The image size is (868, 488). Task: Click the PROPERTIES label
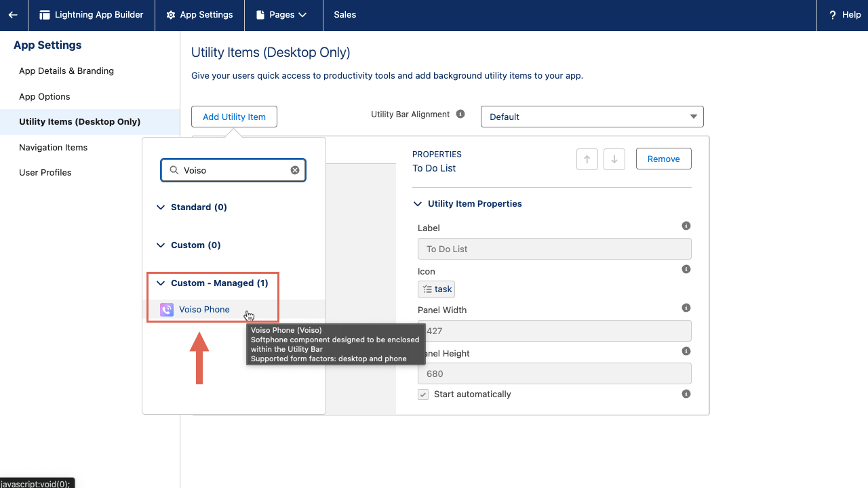click(x=437, y=155)
